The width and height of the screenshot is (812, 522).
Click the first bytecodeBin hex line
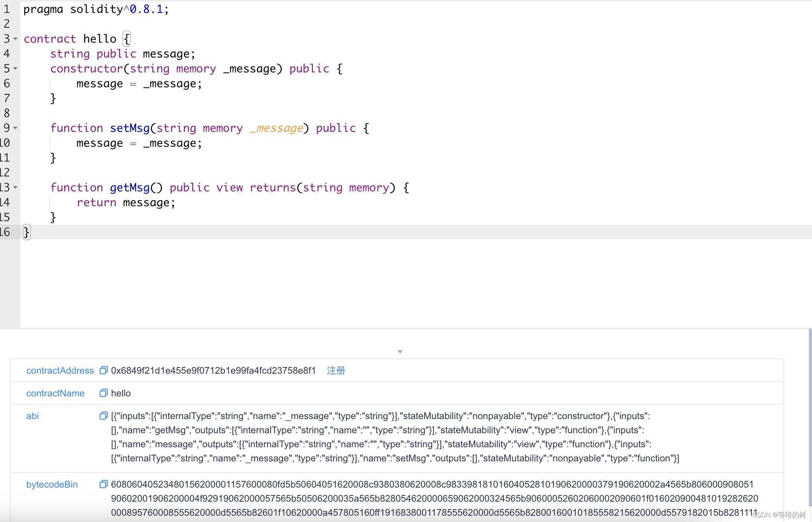(432, 484)
